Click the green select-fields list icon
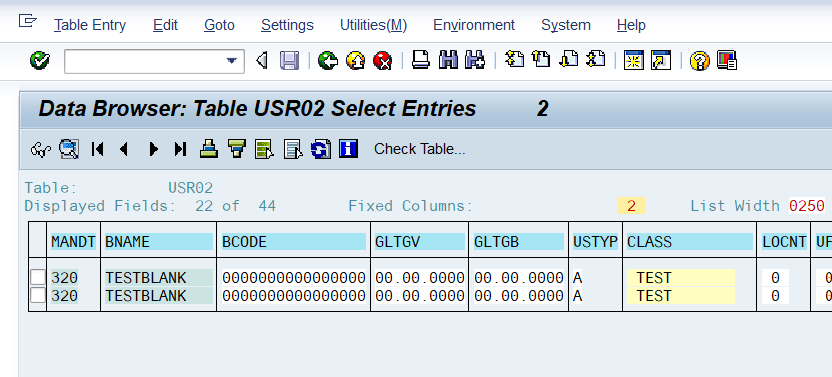 264,149
